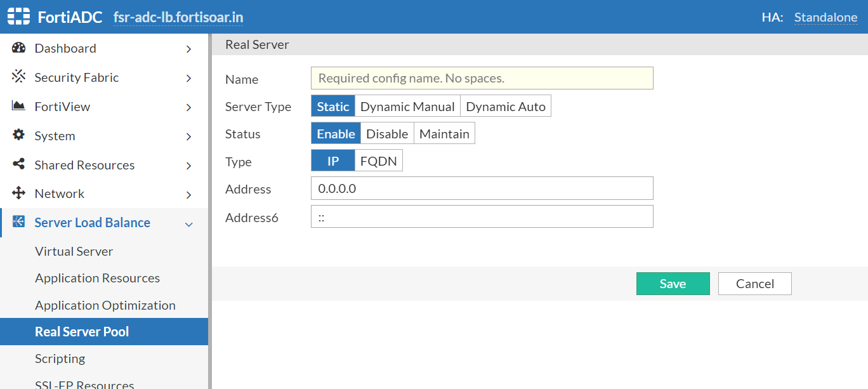Select the Shared Resources icon
The height and width of the screenshot is (389, 868).
16,164
